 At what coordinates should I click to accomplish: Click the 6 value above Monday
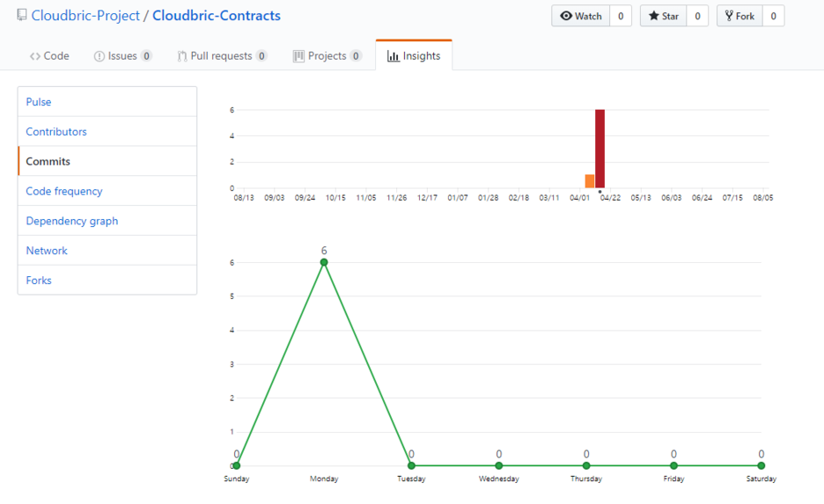click(324, 251)
